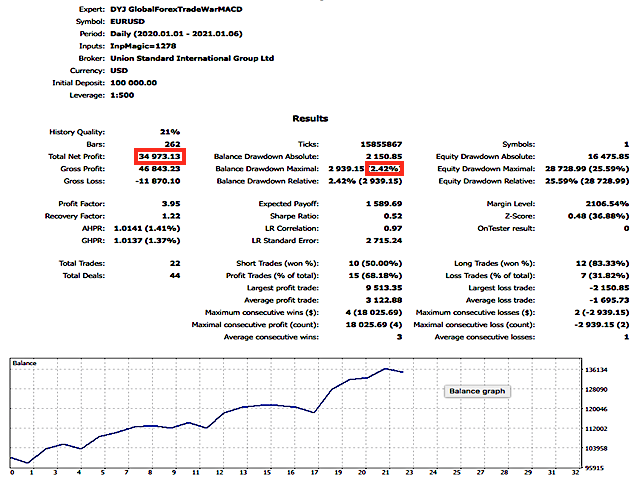Select the EURUSD symbol value
The width and height of the screenshot is (640, 480).
click(127, 21)
